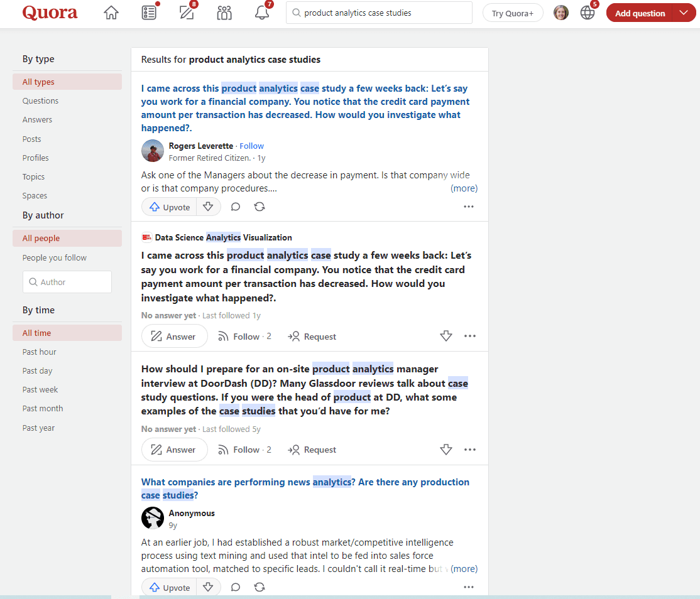Expand (more) on Rogers Leverette's answer

(x=464, y=188)
